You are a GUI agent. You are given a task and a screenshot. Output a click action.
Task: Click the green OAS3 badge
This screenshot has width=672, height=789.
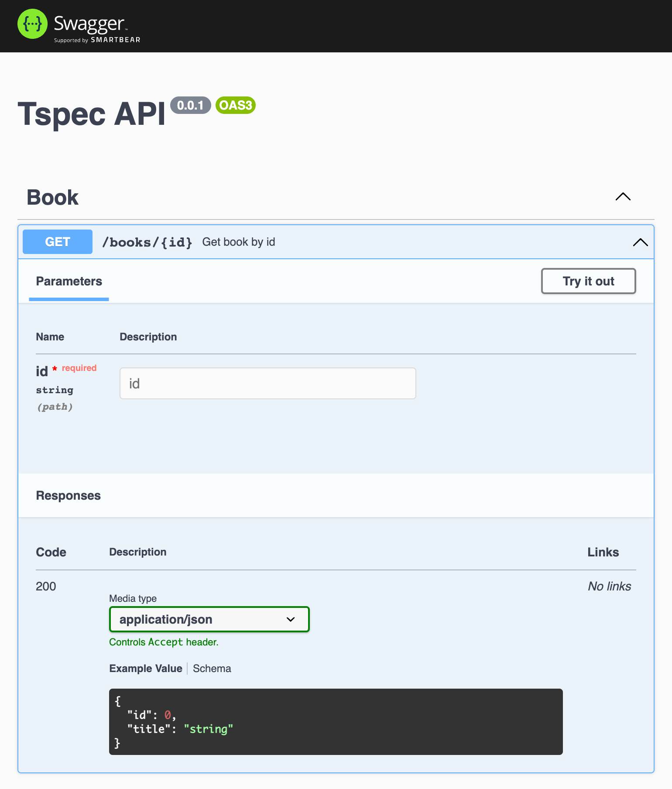click(x=235, y=105)
